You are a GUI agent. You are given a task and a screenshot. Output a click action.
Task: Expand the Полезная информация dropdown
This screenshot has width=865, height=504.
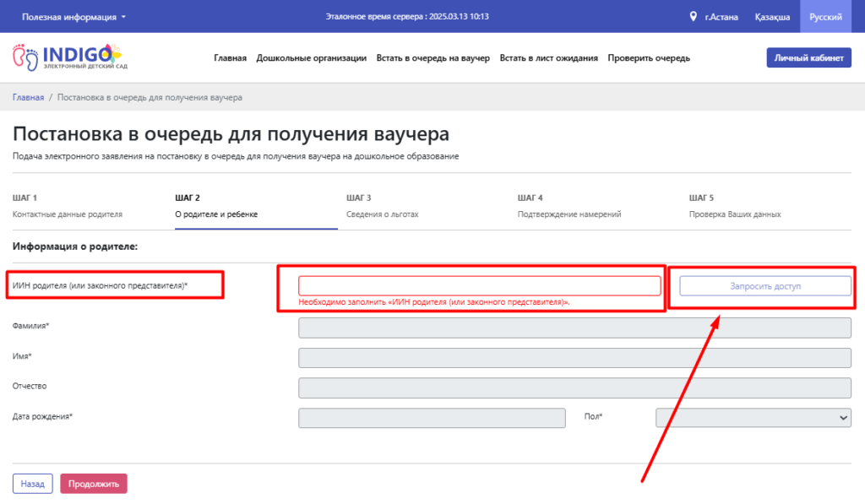[73, 17]
